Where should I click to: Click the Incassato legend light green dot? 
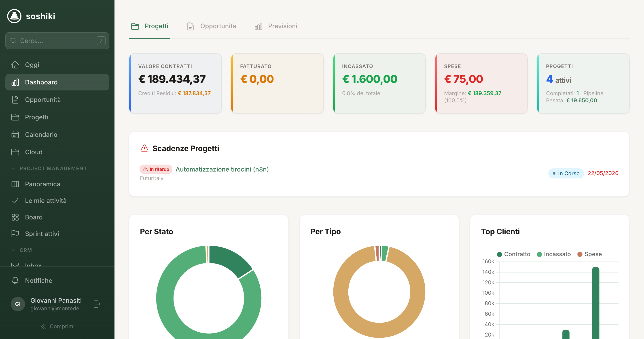(539, 254)
